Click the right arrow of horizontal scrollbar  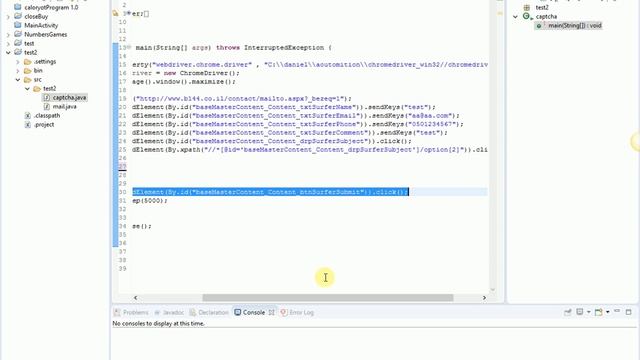pyautogui.click(x=484, y=298)
